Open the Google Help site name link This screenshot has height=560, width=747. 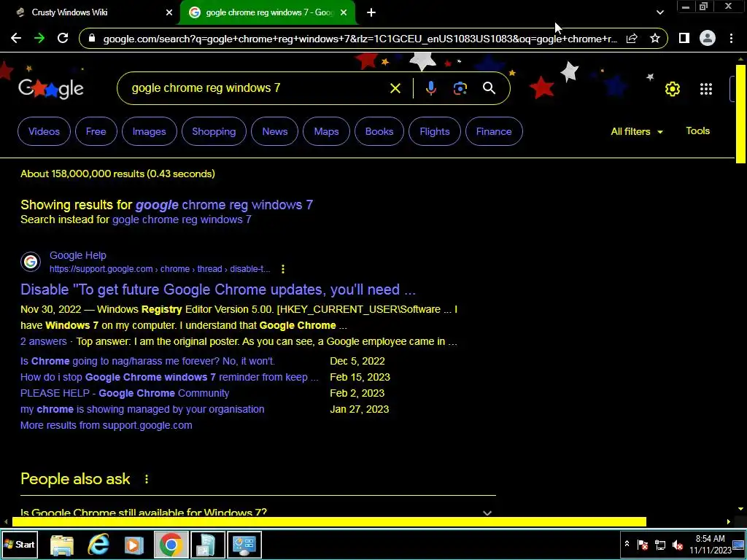(x=77, y=256)
